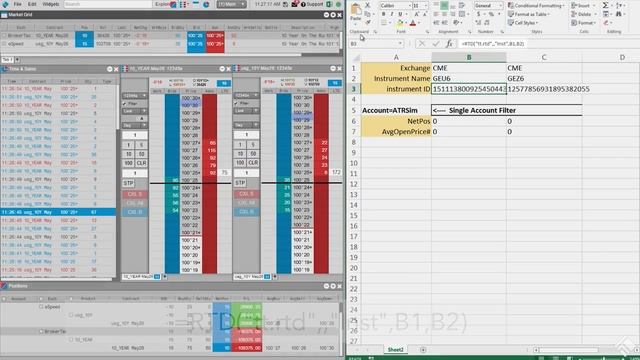Click the Cut scissors icon in Excel
The width and height of the screenshot is (640, 360).
[x=367, y=5]
